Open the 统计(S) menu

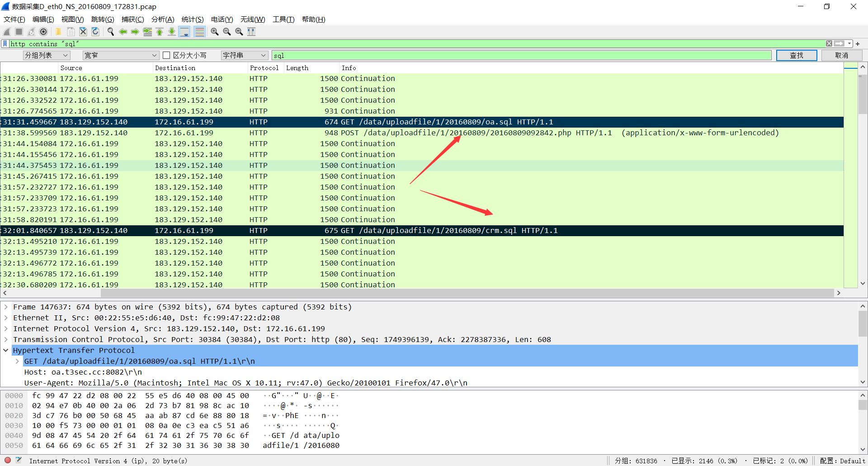pyautogui.click(x=193, y=19)
